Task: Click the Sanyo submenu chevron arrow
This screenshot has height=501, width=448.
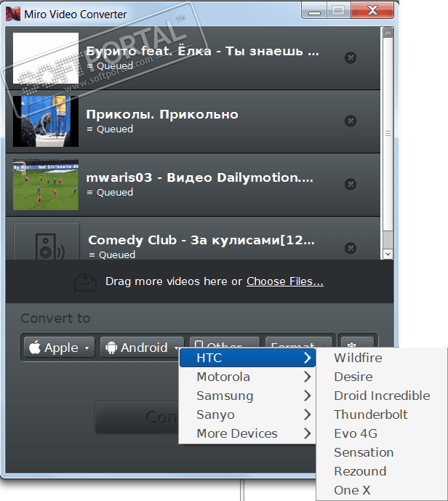Action: (308, 414)
